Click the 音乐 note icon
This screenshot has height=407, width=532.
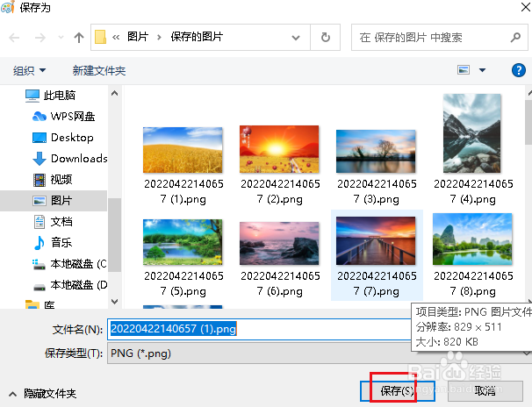(40, 243)
